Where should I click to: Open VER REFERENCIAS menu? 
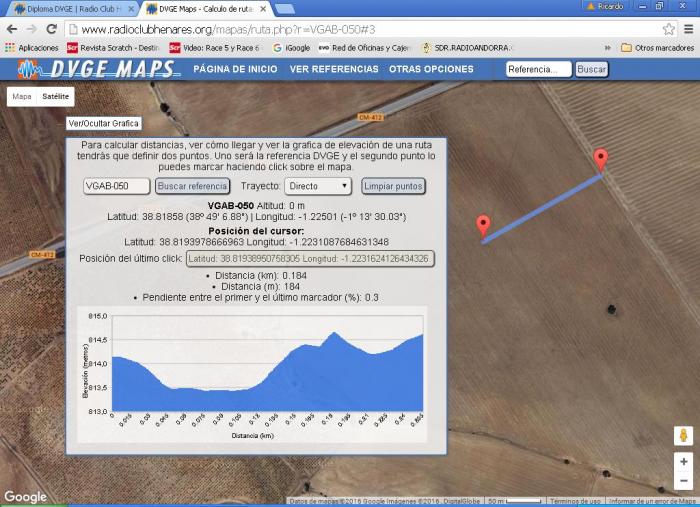(334, 69)
